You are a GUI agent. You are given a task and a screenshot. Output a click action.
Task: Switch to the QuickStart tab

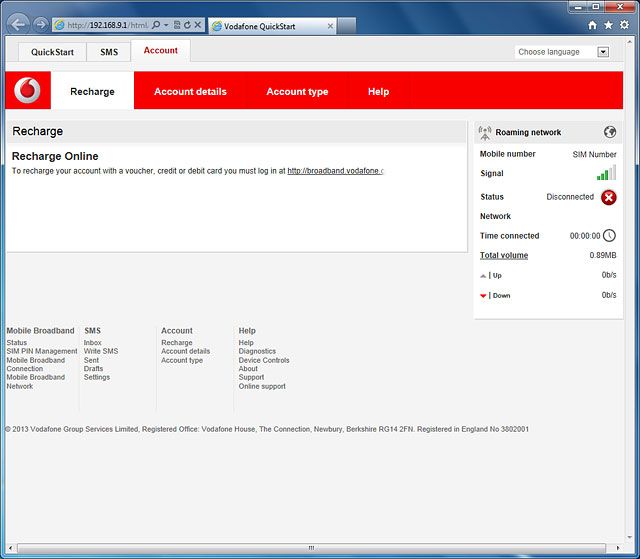(52, 52)
